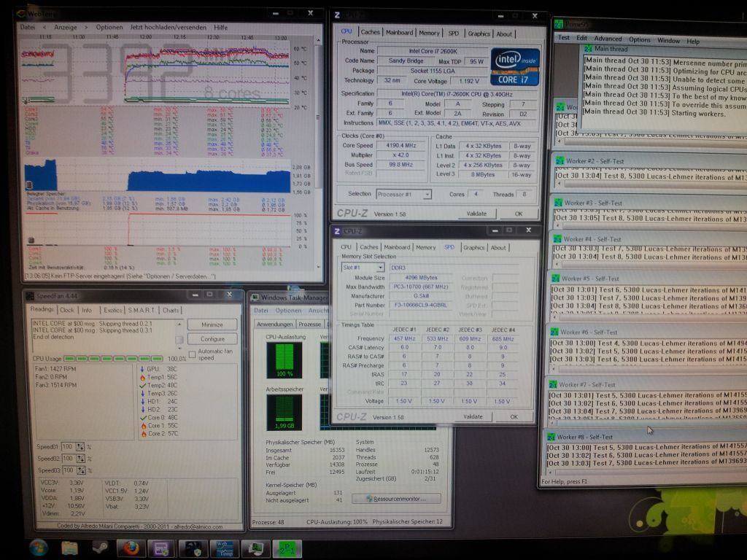Switch to WebTemp via its taskbar icon
This screenshot has height=560, width=747.
click(225, 548)
